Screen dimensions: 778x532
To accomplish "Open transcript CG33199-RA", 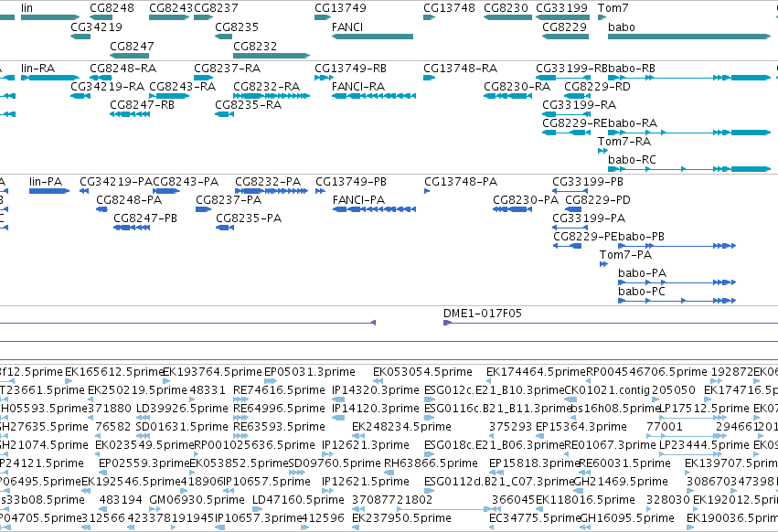I will coord(579,105).
